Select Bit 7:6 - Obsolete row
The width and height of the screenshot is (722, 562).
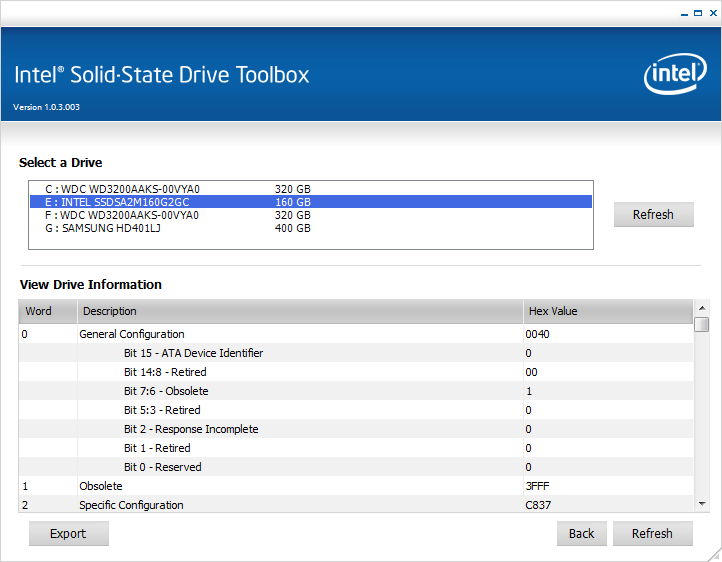(x=356, y=391)
